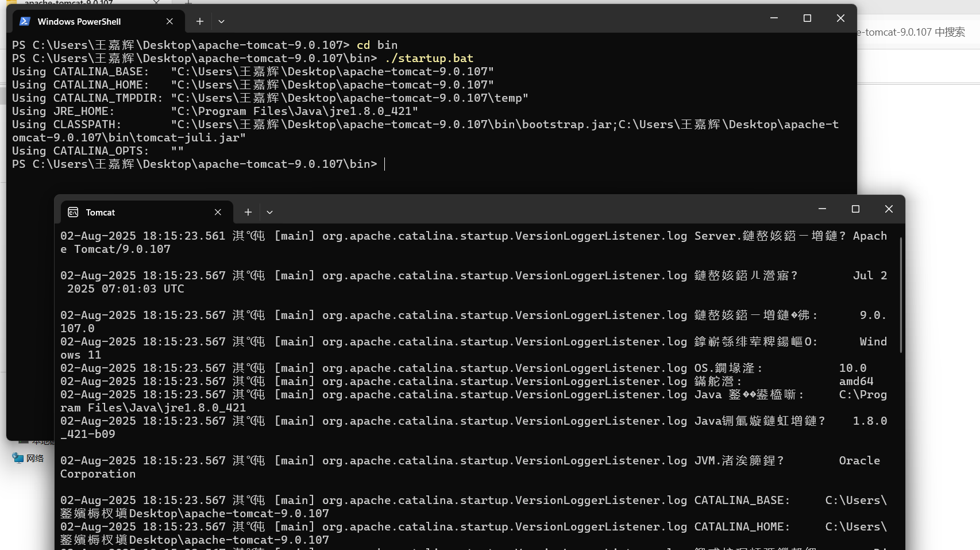Click the first 'CATALINA_BASE:' log label in Tomcat

pos(742,500)
